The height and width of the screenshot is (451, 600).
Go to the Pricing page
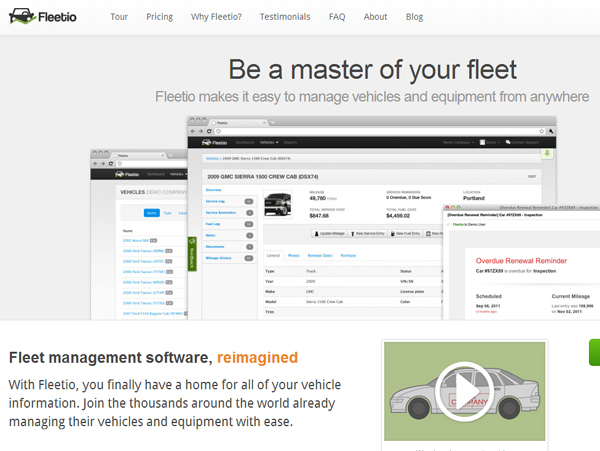pyautogui.click(x=160, y=17)
